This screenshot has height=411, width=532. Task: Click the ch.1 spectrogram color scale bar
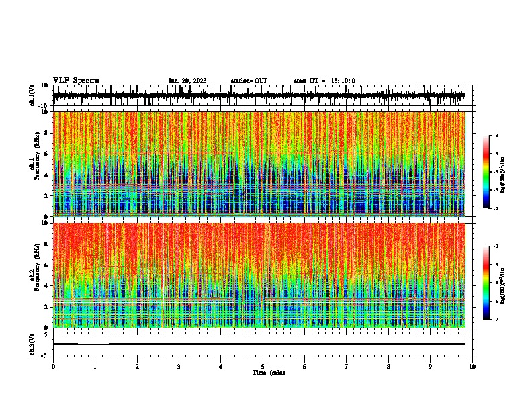(486, 172)
